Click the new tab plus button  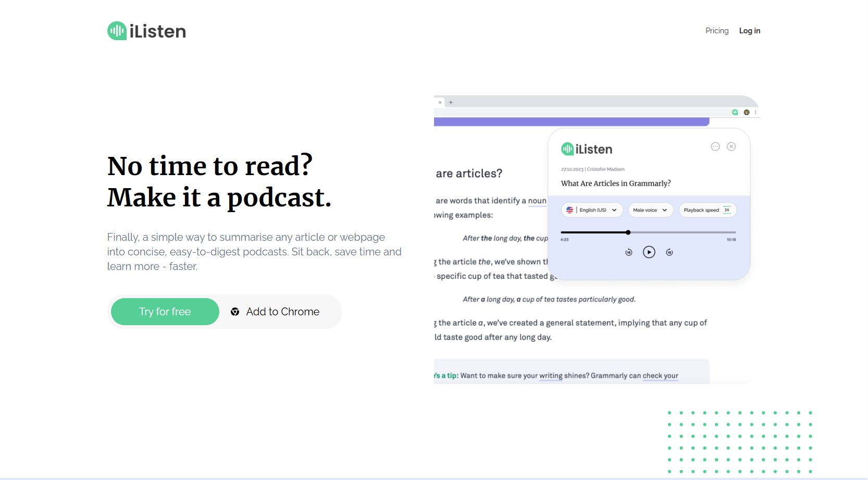[x=451, y=103]
